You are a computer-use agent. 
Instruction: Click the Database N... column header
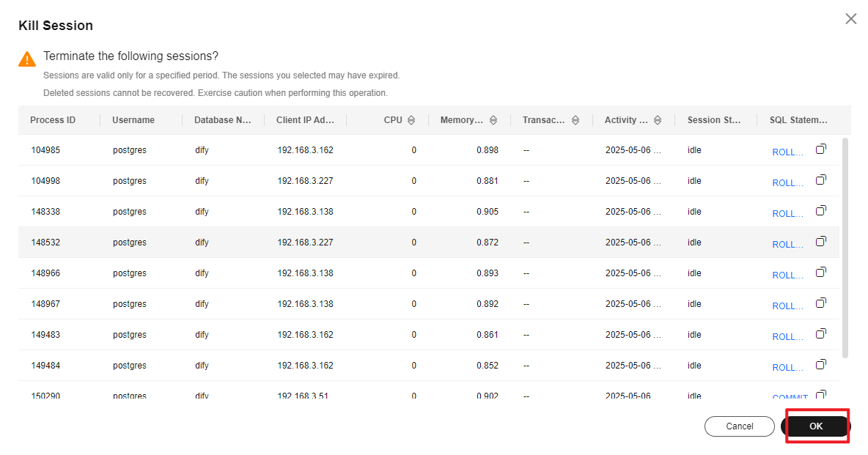point(223,120)
